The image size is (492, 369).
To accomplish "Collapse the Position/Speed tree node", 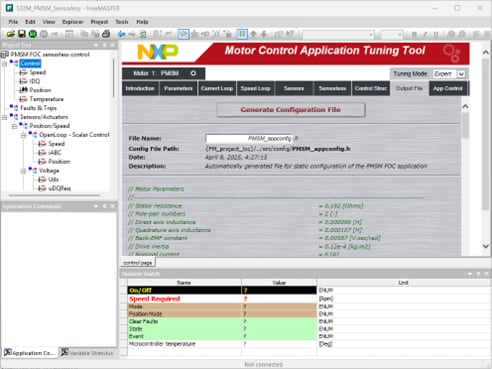I will [x=14, y=126].
